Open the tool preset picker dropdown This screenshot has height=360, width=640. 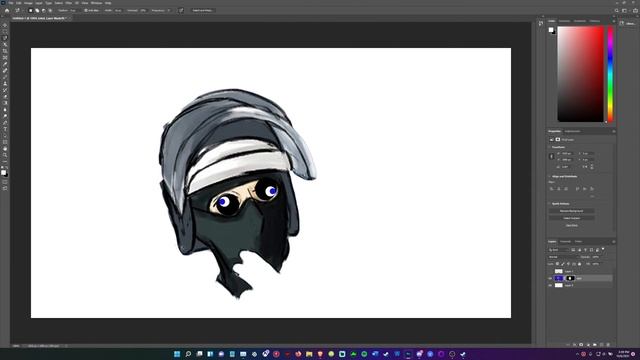pyautogui.click(x=18, y=10)
